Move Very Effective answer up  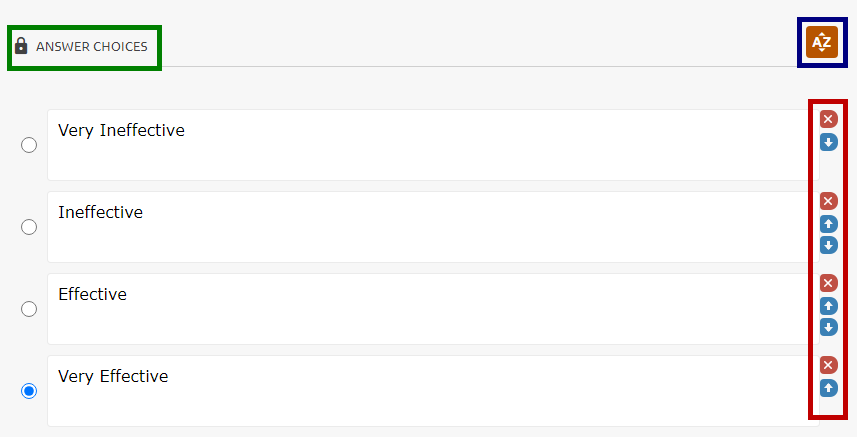tap(828, 388)
